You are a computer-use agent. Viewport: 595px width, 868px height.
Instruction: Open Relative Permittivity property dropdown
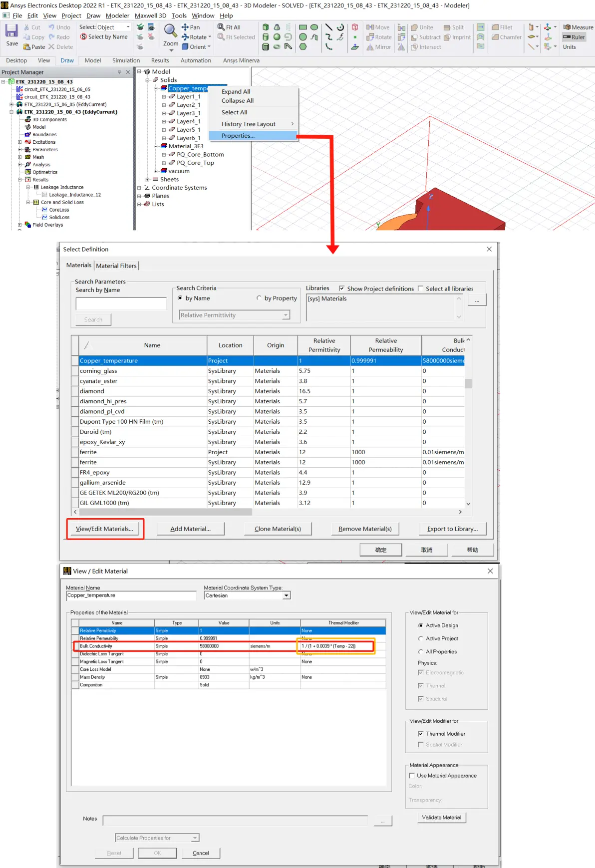(235, 315)
